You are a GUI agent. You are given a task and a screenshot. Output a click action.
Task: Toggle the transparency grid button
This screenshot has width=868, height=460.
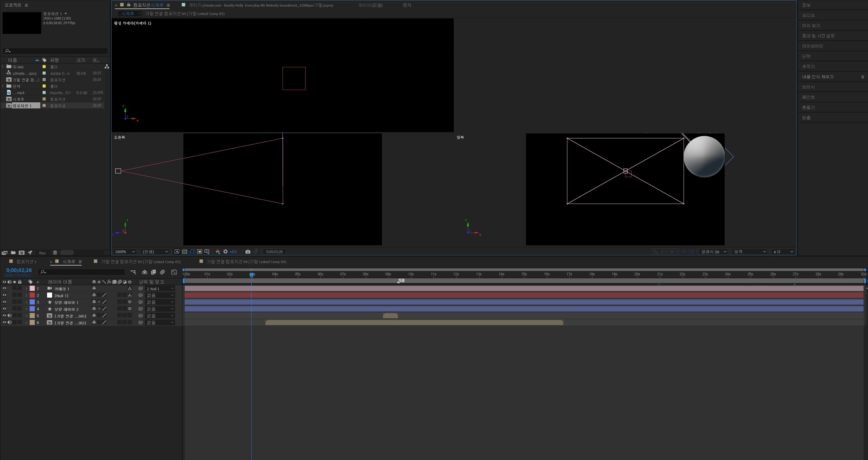(x=185, y=251)
